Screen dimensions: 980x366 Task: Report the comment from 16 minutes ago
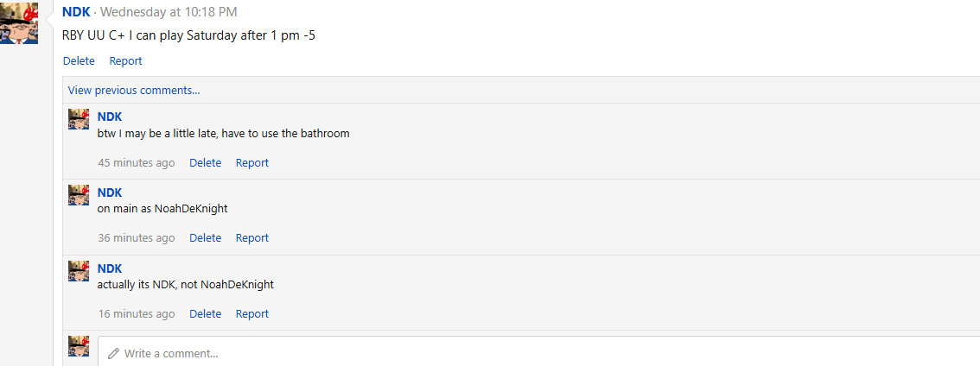pyautogui.click(x=251, y=313)
